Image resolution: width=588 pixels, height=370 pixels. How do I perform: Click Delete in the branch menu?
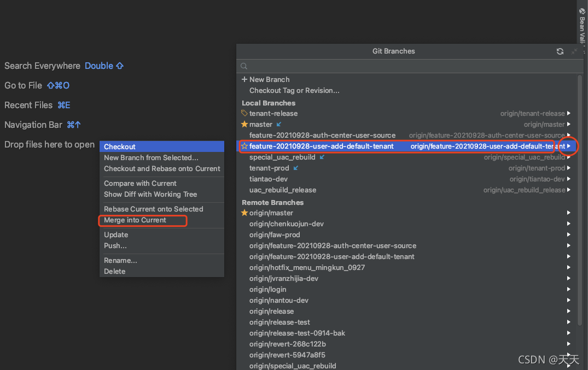(x=161, y=271)
